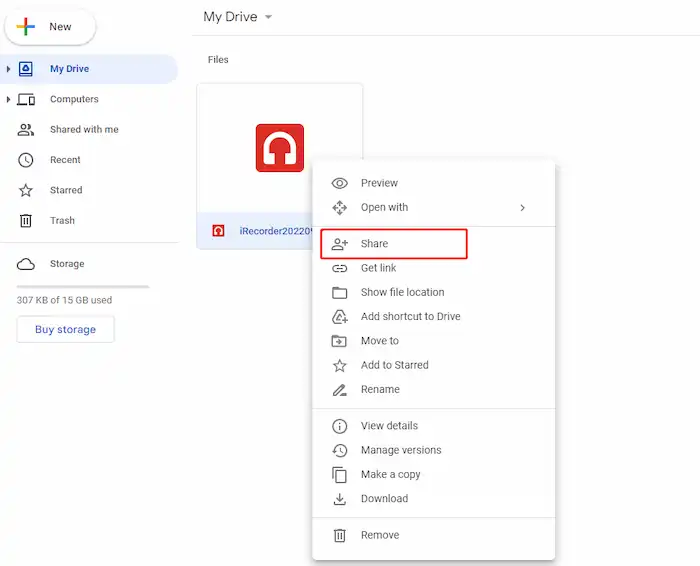
Task: Select Computers label in sidebar
Action: (x=74, y=99)
